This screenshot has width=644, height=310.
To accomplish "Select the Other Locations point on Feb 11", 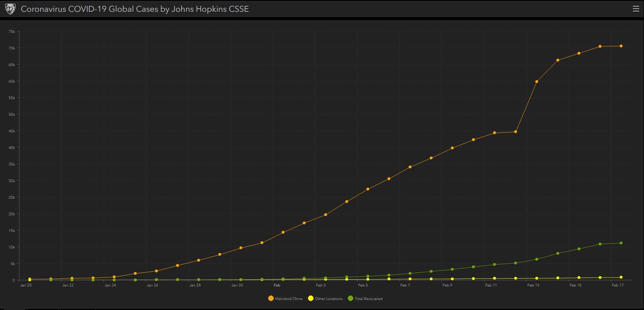I will point(495,279).
